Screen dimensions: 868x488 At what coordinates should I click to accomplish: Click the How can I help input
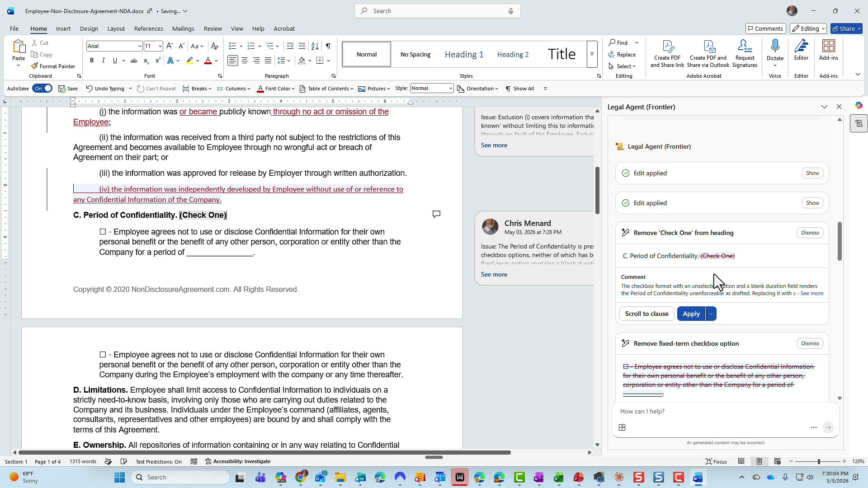click(x=725, y=411)
